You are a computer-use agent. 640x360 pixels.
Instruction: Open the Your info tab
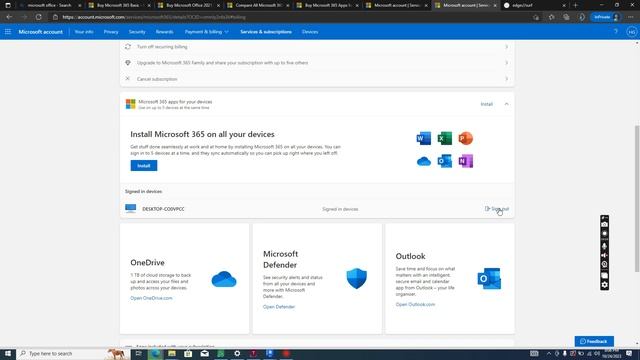tap(84, 32)
